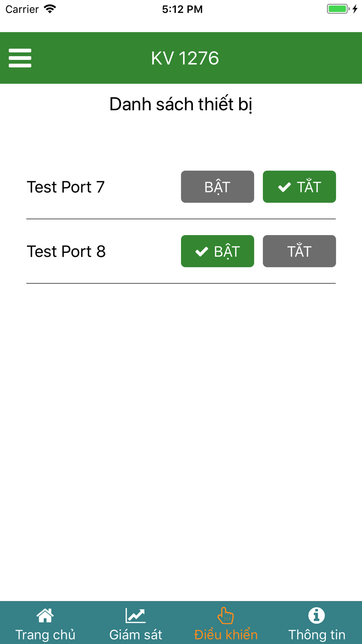Select the Test Port 8 label
The image size is (362, 644).
coord(66,251)
